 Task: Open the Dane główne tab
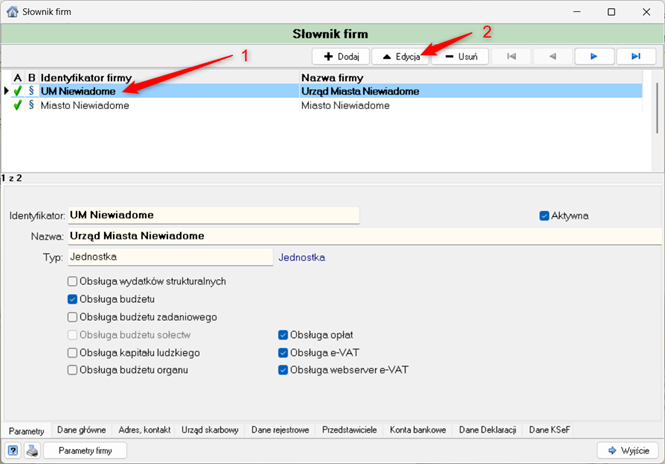click(82, 429)
